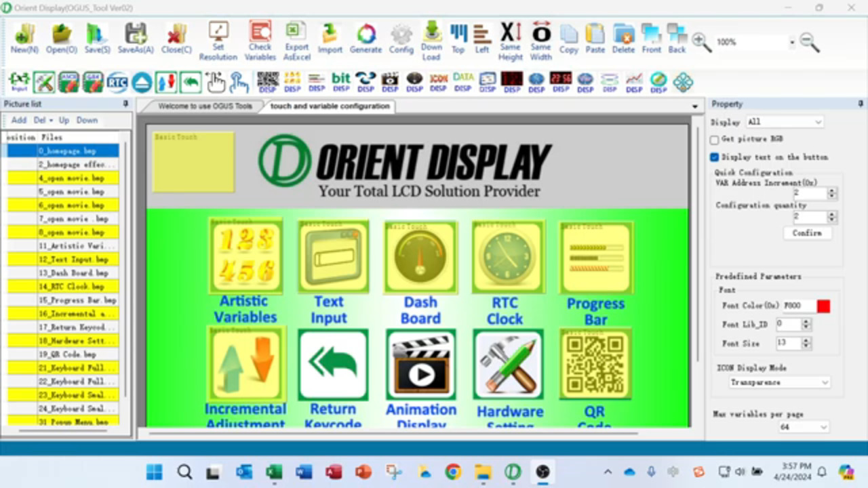Click the zoom-in magnifier icon
This screenshot has width=868, height=488.
pos(701,42)
